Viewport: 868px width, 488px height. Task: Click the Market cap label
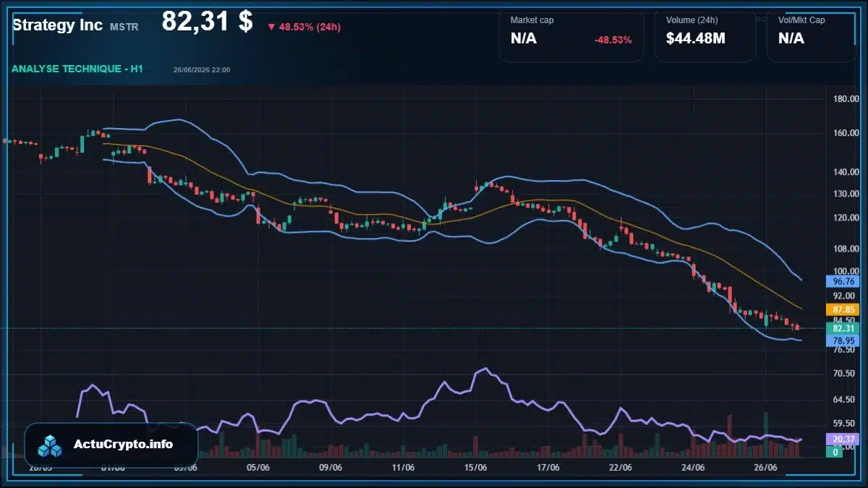[x=532, y=20]
